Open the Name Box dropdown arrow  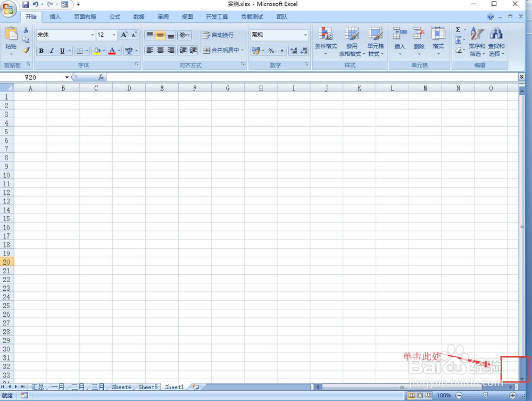[x=67, y=77]
